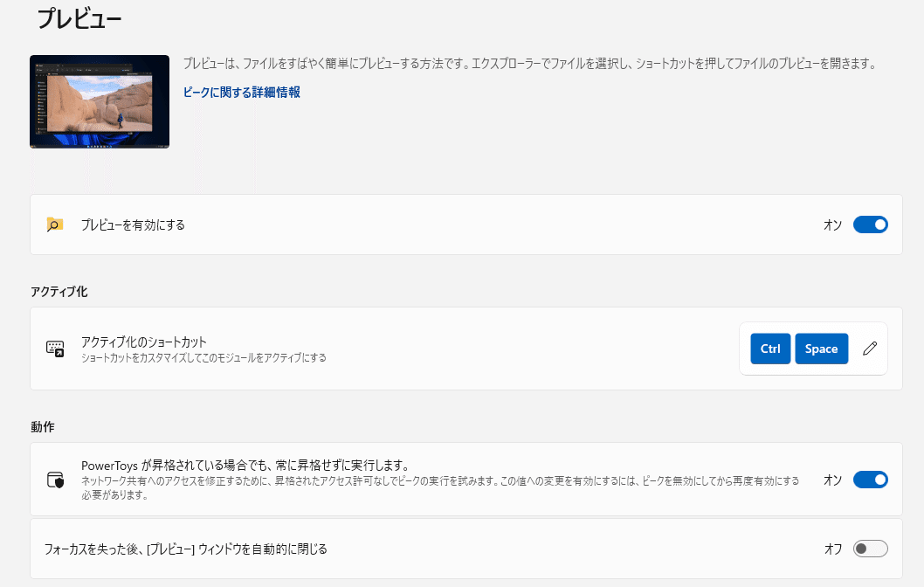Click the オフ status text label
This screenshot has width=924, height=587.
[x=832, y=549]
